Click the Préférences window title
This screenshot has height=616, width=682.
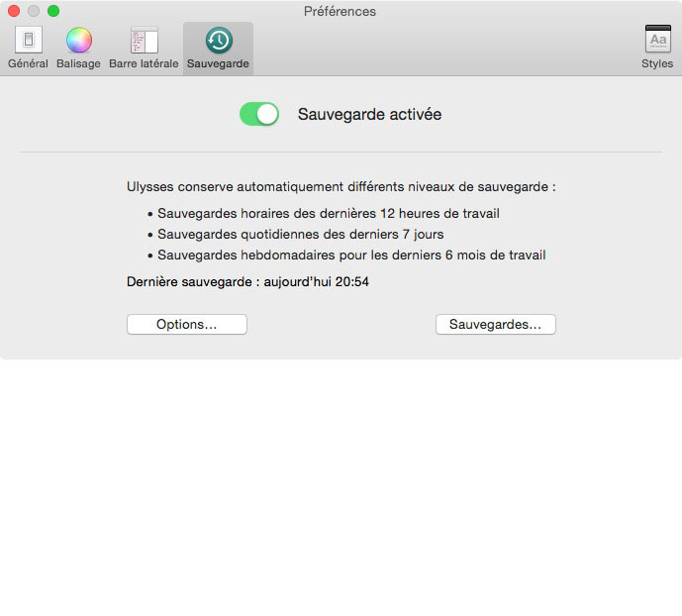coord(341,11)
